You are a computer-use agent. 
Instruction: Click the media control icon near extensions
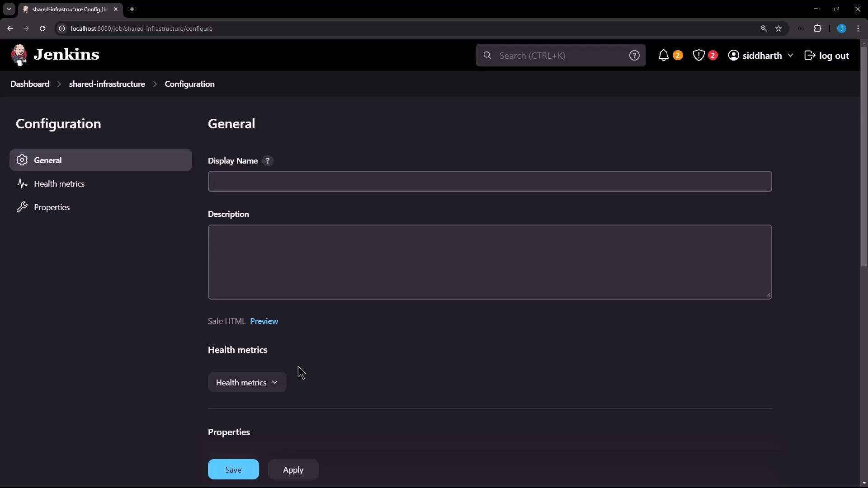point(801,28)
